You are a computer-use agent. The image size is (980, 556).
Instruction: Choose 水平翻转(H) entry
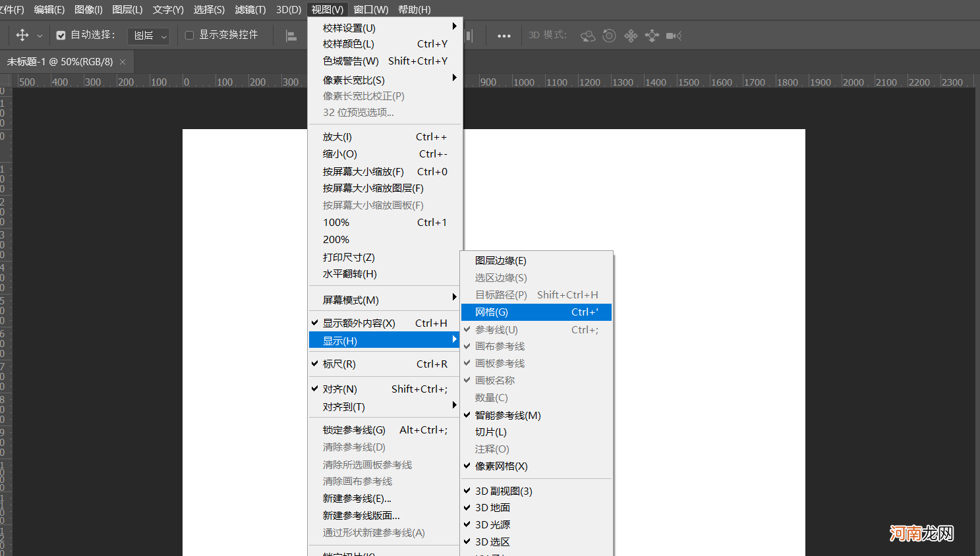click(x=386, y=274)
